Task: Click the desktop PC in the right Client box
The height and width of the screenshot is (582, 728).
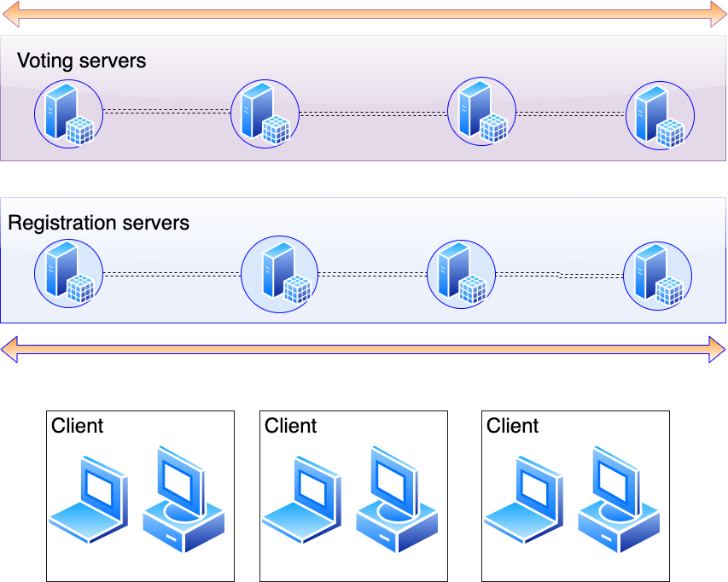Action: [620, 499]
